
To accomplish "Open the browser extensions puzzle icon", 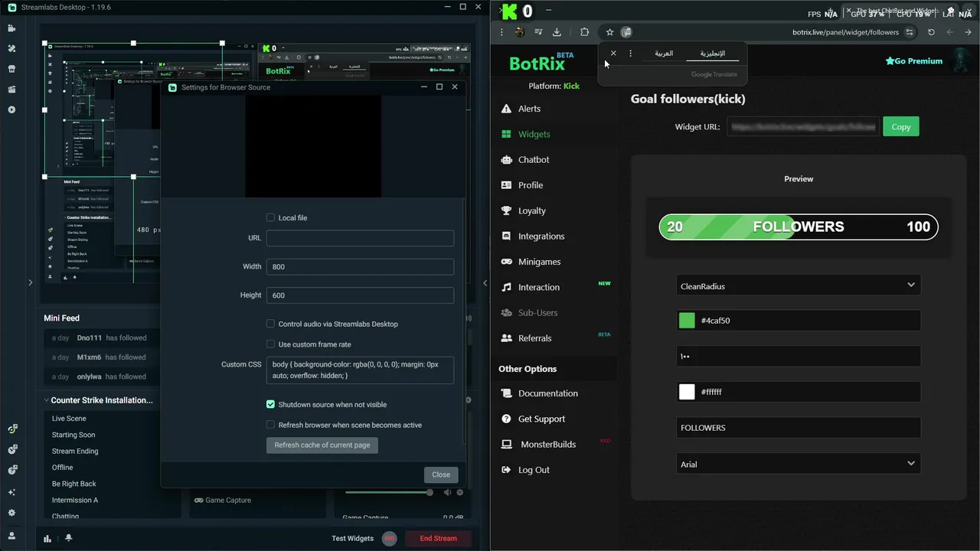I will tap(584, 32).
